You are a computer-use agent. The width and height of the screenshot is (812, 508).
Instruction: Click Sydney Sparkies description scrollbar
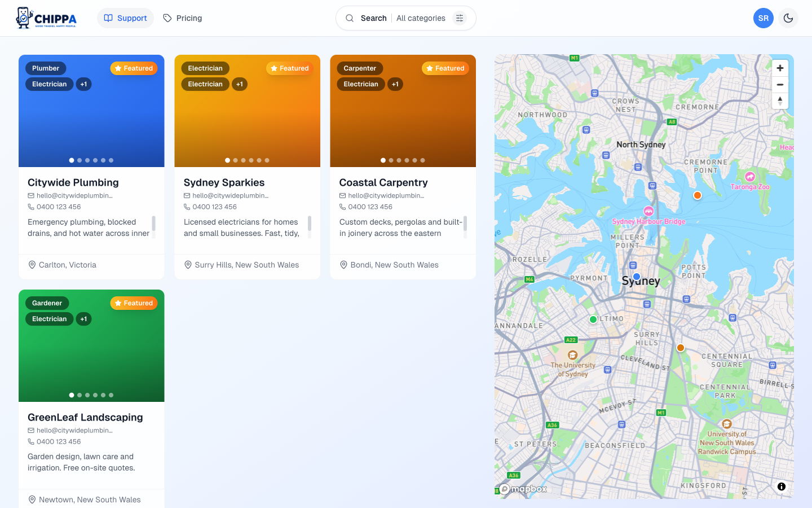pyautogui.click(x=310, y=224)
